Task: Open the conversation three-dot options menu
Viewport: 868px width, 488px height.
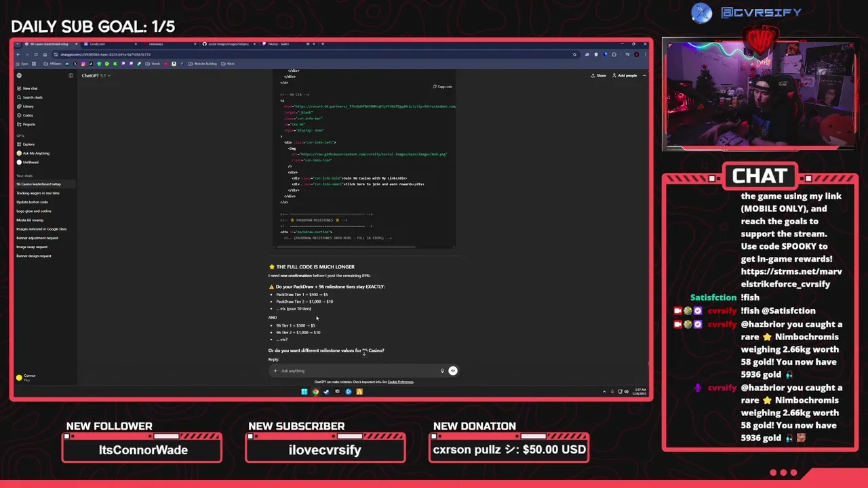Action: coord(644,75)
